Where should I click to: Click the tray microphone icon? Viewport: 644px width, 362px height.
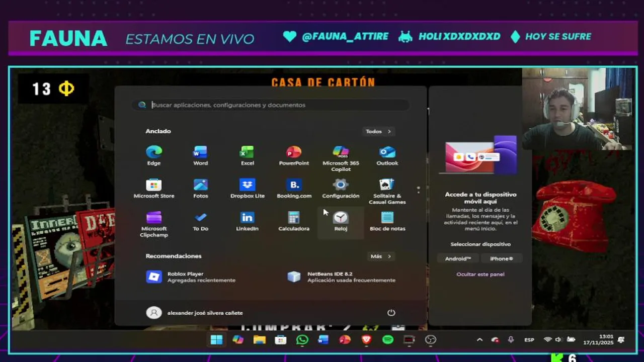[511, 340]
